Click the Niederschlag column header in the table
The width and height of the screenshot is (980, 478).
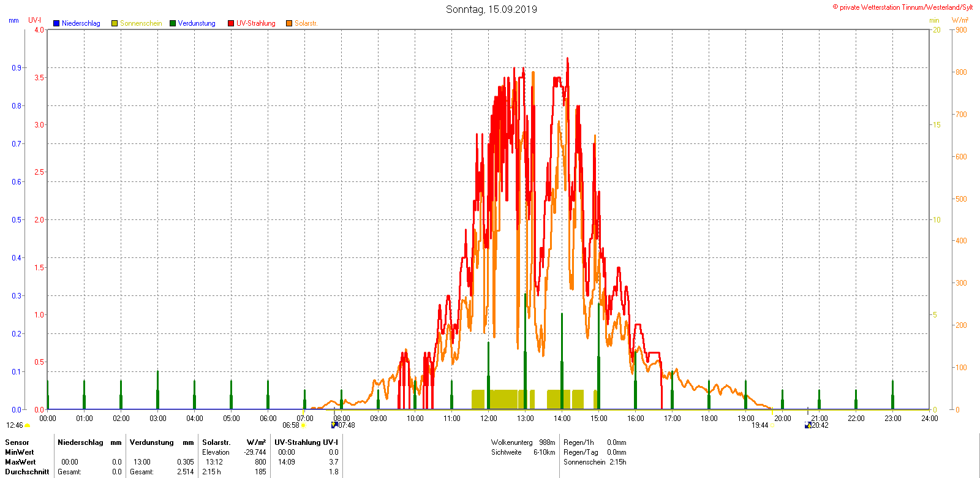pyautogui.click(x=80, y=442)
